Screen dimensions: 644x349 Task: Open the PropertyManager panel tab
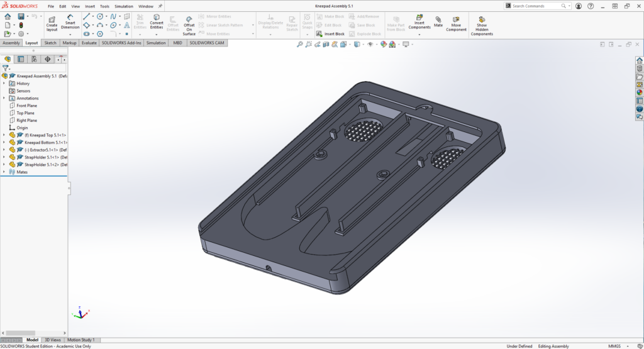point(21,59)
